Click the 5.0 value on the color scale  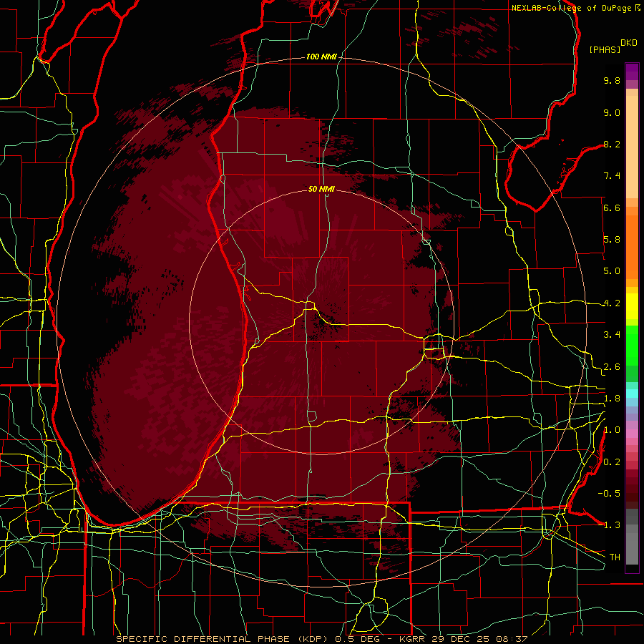tap(612, 271)
